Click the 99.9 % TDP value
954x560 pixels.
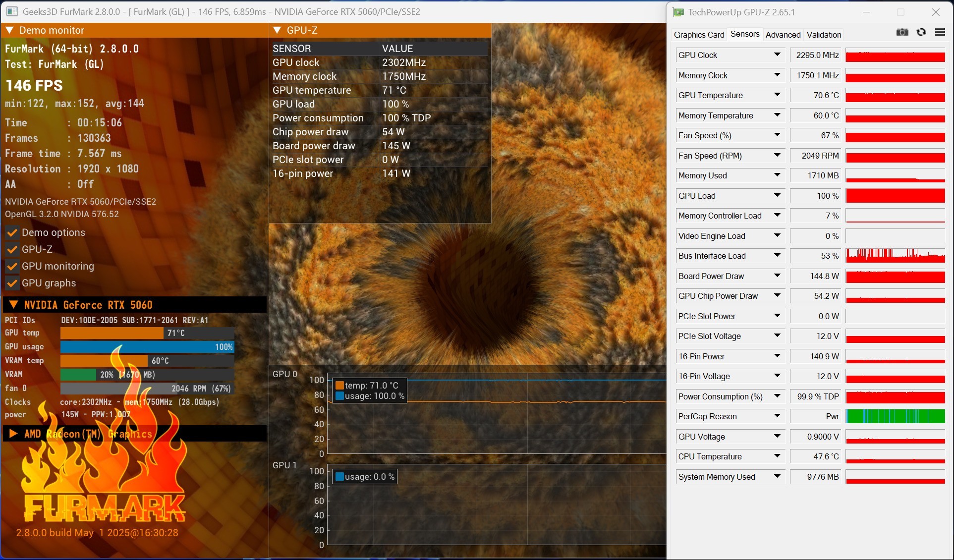click(816, 396)
